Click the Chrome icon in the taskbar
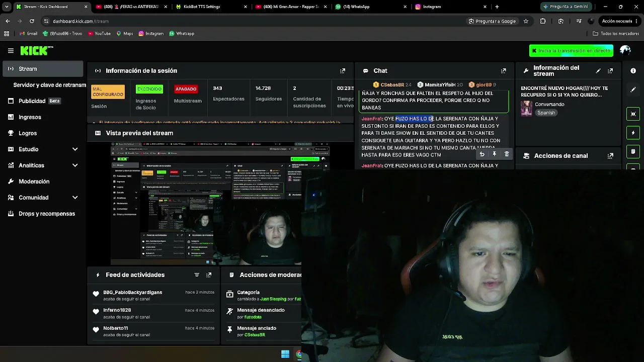This screenshot has width=644, height=362. click(x=299, y=354)
